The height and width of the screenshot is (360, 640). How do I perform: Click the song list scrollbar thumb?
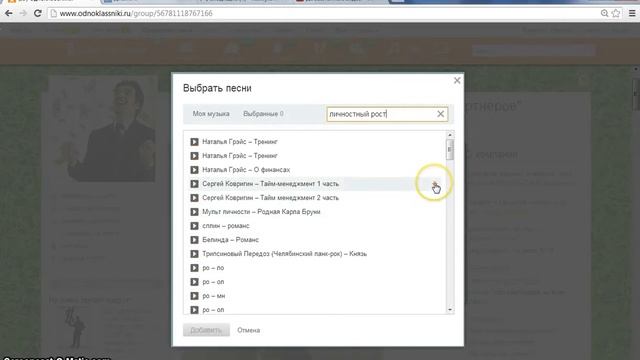click(450, 149)
